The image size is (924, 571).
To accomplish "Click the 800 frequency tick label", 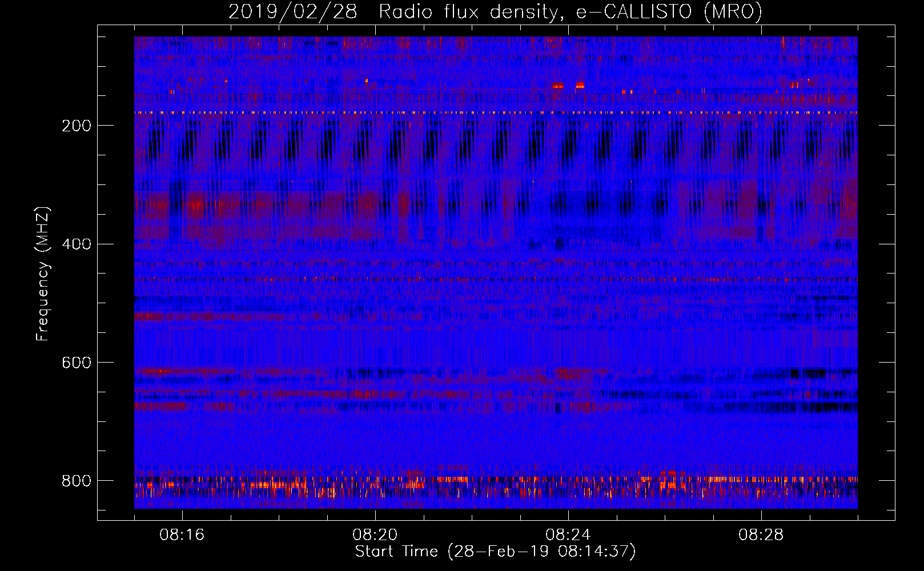I will tap(77, 481).
